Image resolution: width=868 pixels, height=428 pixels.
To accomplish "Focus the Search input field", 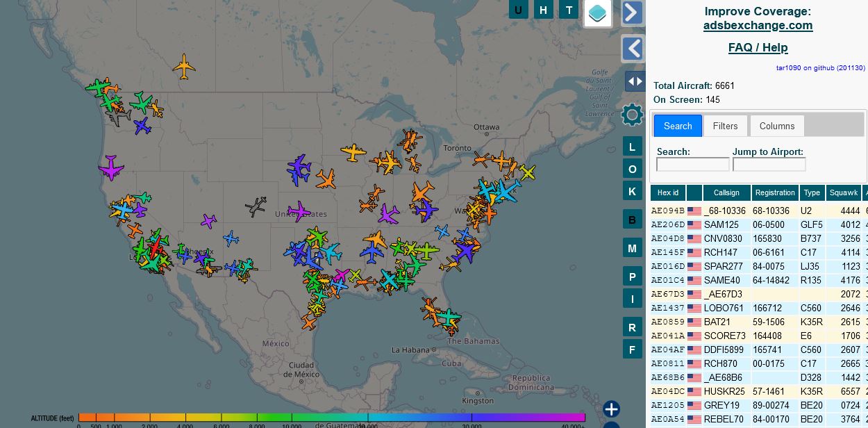I will pos(693,165).
